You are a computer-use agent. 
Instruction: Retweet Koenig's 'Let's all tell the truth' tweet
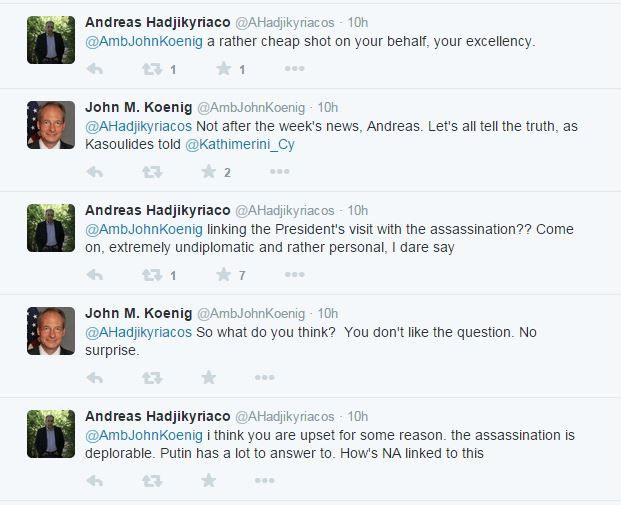tap(152, 172)
